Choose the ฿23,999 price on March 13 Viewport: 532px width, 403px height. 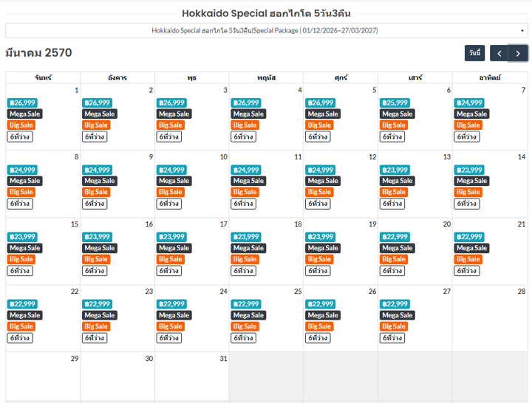click(x=395, y=170)
